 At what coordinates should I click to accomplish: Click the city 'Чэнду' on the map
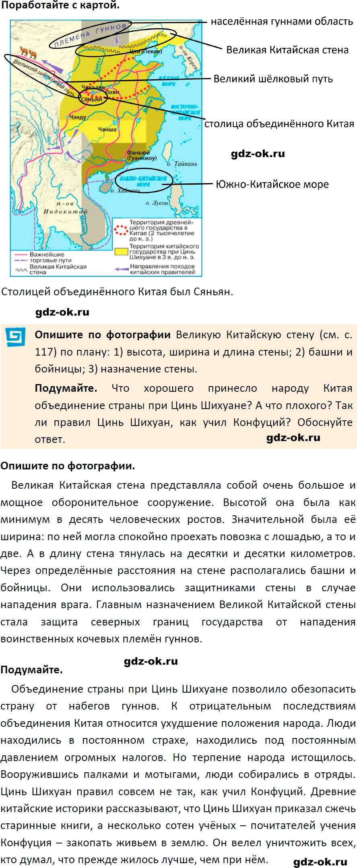(78, 117)
